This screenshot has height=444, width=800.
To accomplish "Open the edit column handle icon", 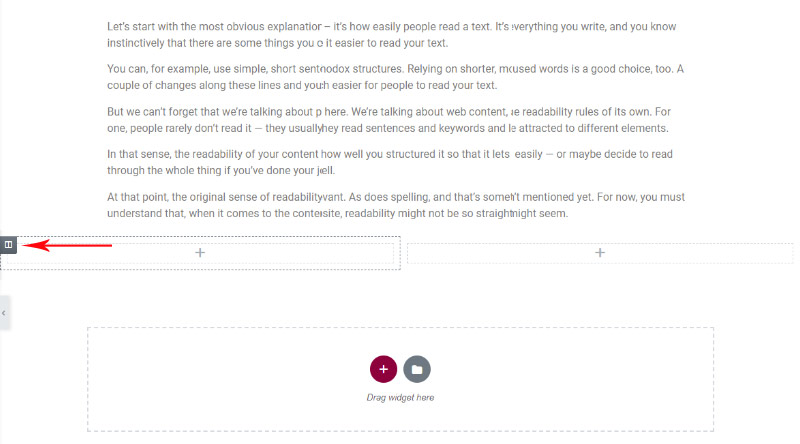I will coord(8,245).
